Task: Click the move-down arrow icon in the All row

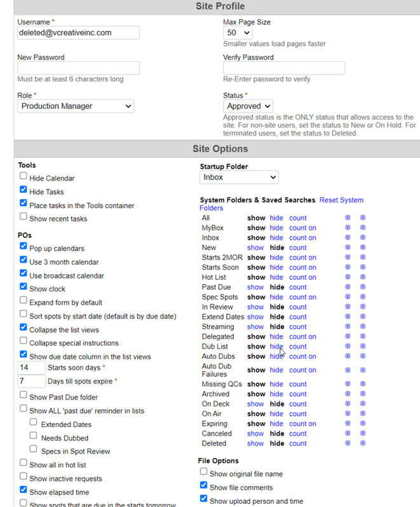Action: pos(348,218)
